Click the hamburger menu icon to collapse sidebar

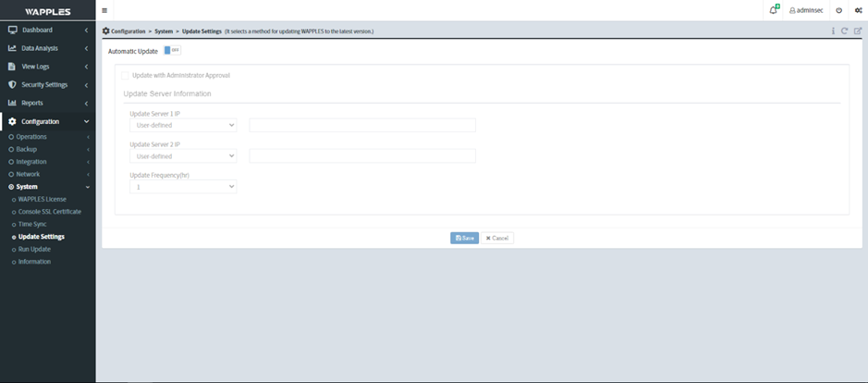pos(104,11)
